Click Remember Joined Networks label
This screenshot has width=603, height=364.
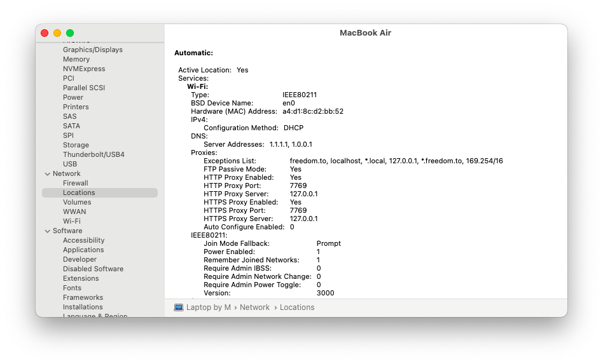click(x=251, y=260)
